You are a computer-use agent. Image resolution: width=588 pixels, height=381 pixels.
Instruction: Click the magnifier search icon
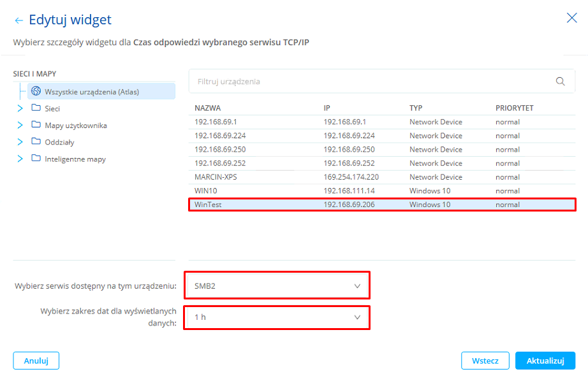pos(561,82)
